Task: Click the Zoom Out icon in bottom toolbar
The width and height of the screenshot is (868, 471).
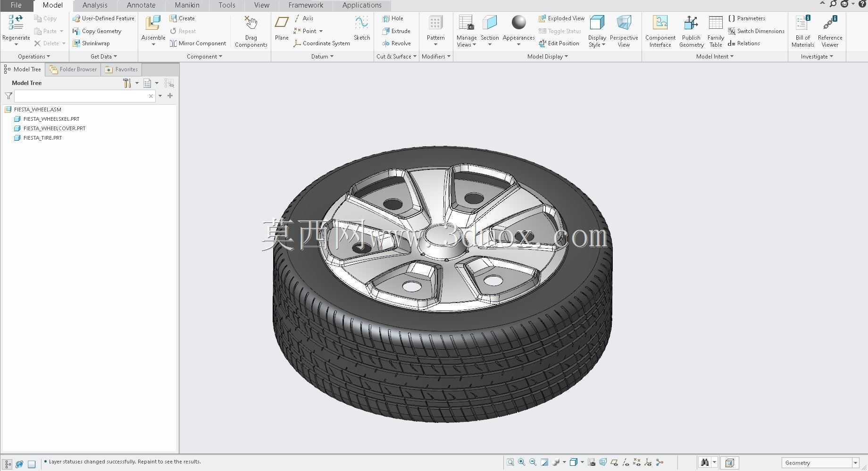Action: click(533, 463)
